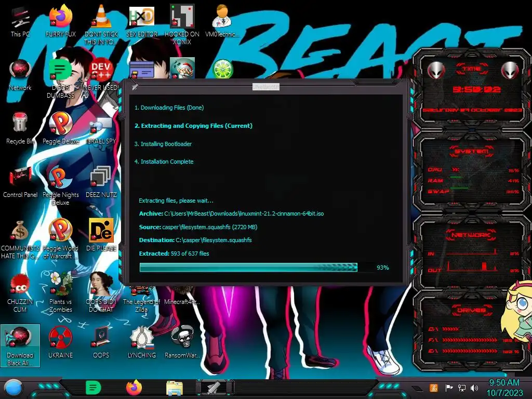This screenshot has width=532, height=399.
Task: Open the lime slice LimeWire icon
Action: [x=222, y=69]
